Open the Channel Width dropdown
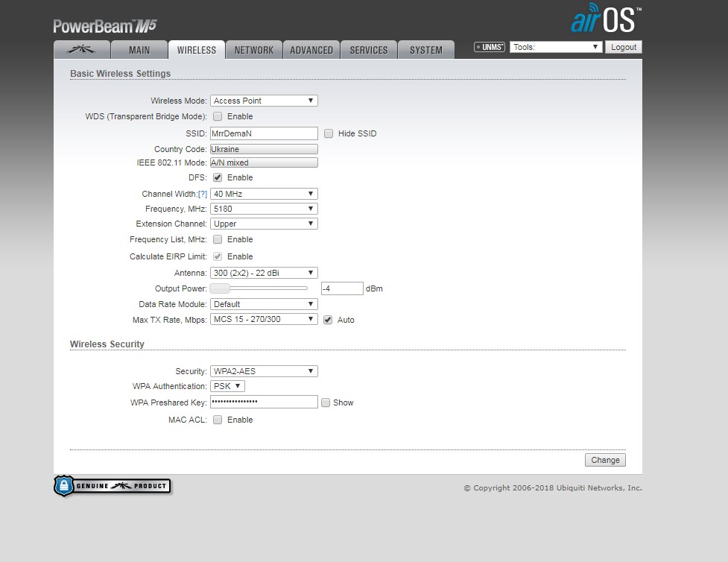Image resolution: width=728 pixels, height=562 pixels. click(264, 194)
